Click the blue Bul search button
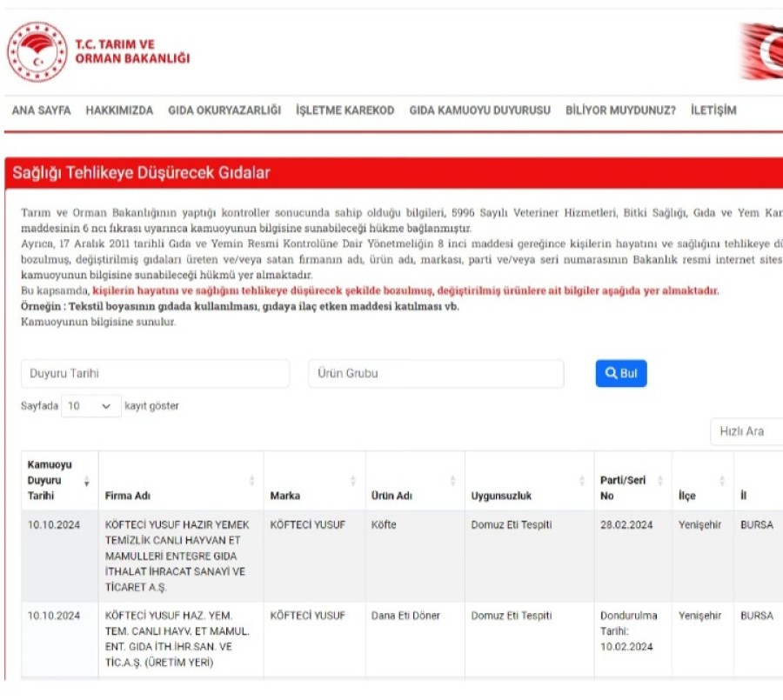 coord(621,373)
